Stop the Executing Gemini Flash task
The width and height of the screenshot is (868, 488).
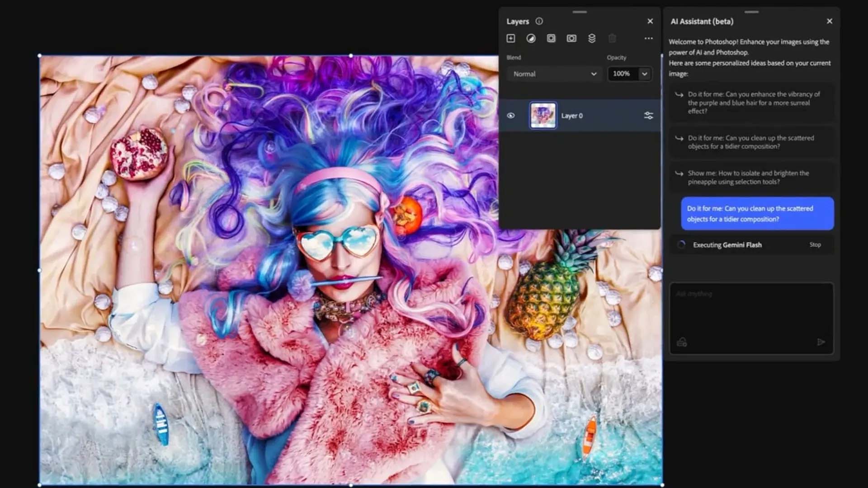click(x=815, y=244)
